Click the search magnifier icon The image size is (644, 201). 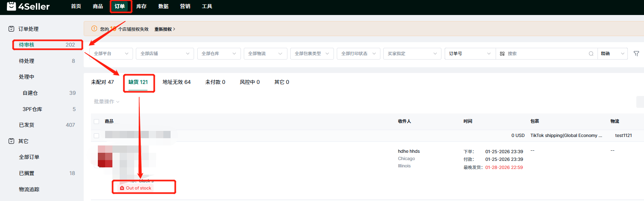591,53
